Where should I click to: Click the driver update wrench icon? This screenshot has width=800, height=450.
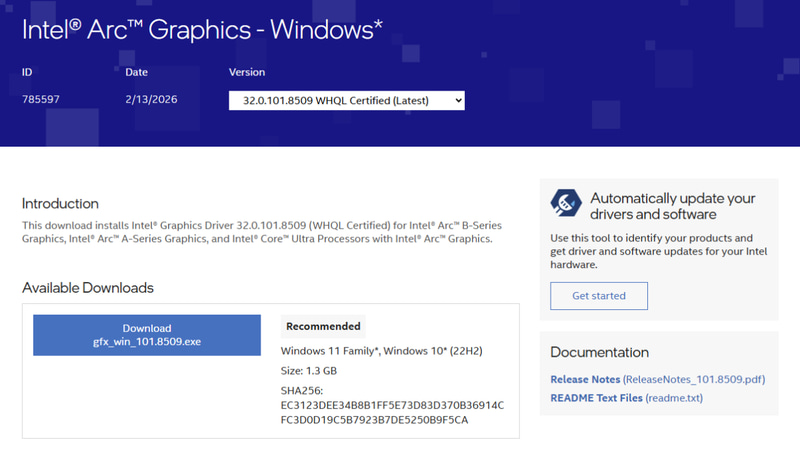(566, 203)
